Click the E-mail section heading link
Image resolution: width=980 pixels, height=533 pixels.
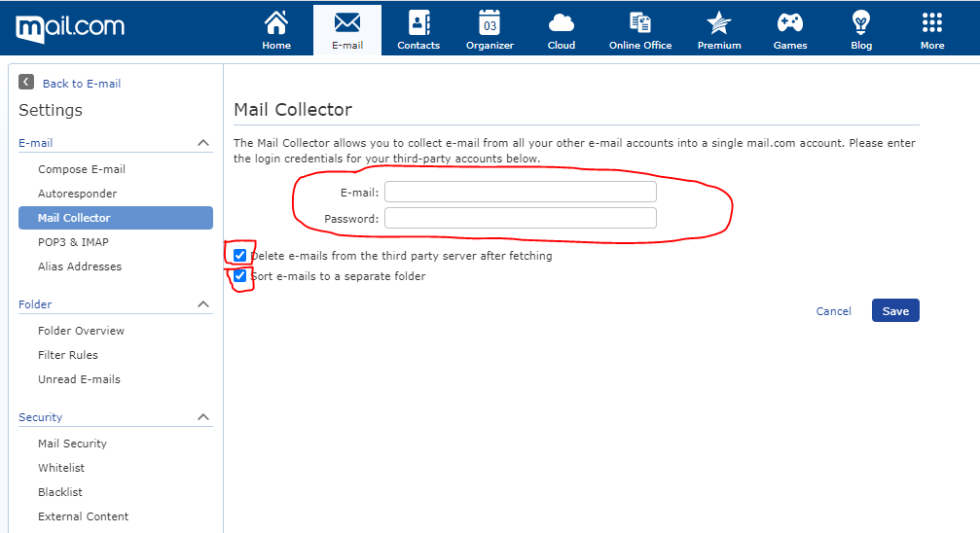click(36, 143)
